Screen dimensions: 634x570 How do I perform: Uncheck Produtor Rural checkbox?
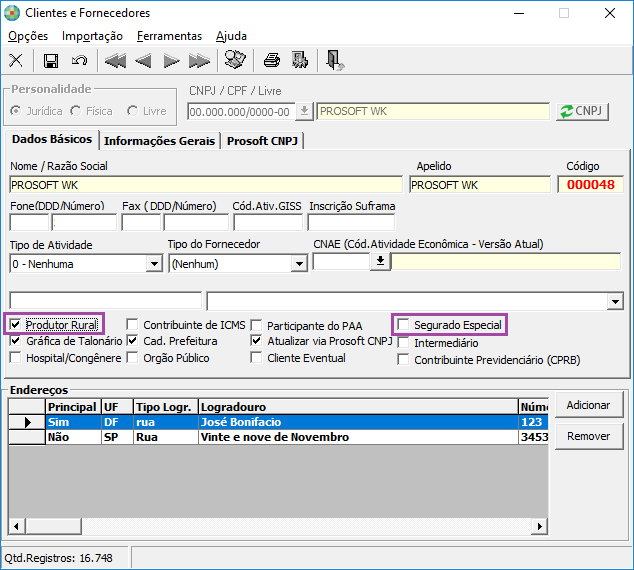[15, 324]
